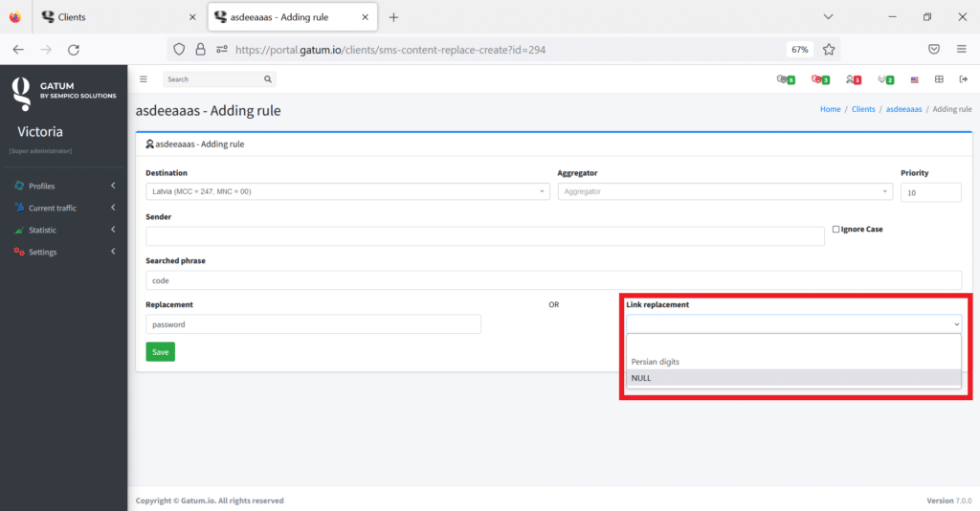980x511 pixels.
Task: Click the header Search box
Action: 213,79
